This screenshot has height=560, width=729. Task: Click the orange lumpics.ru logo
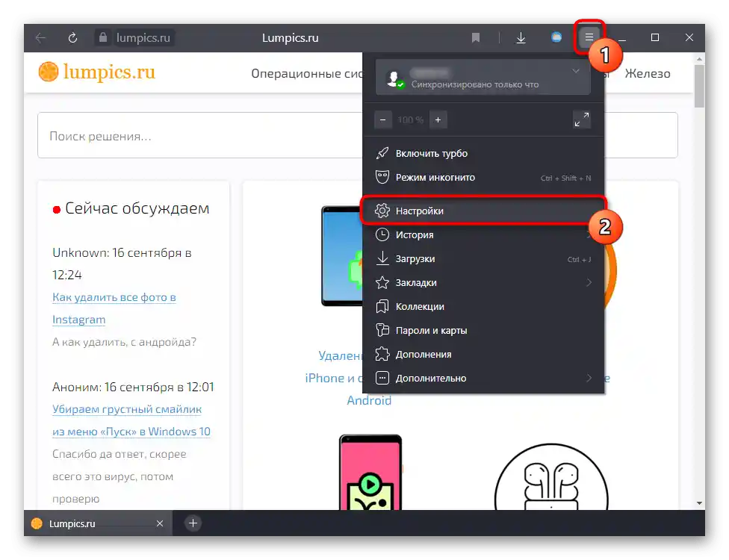click(49, 72)
